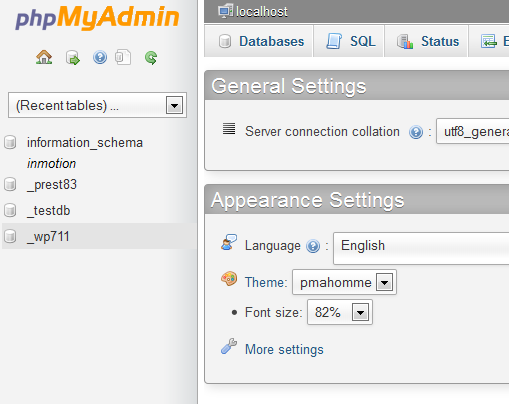Reload navigation frame green arrow icon
This screenshot has height=404, width=509.
click(x=151, y=58)
